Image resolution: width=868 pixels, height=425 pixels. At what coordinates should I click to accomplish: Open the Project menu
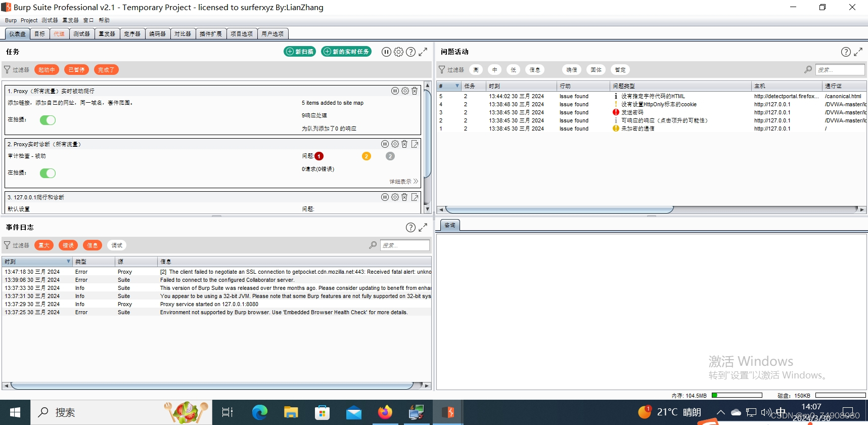tap(29, 20)
